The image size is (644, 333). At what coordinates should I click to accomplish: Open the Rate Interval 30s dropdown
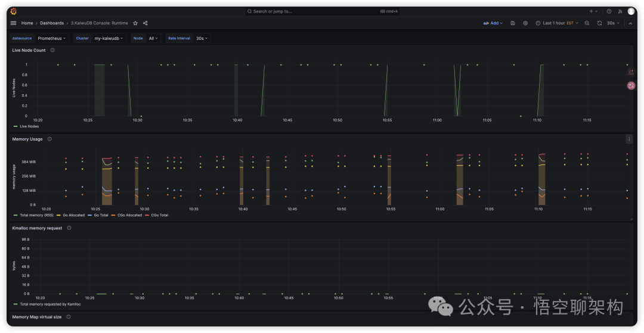(x=202, y=38)
